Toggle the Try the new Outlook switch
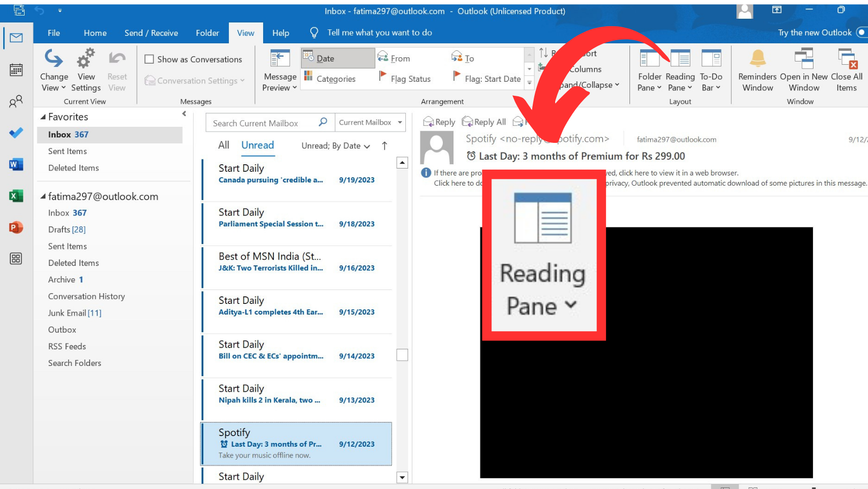The width and height of the screenshot is (868, 489). coord(861,33)
